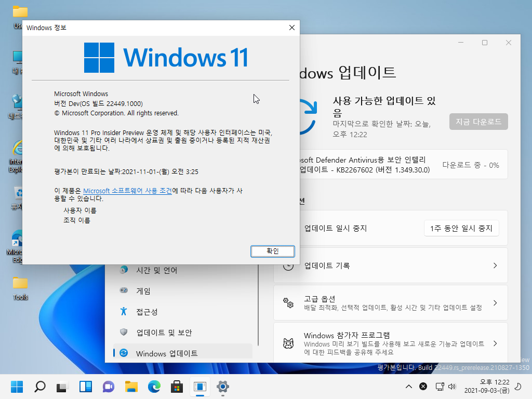
Task: Select Windows 업데이트 in Settings sidebar
Action: click(x=183, y=353)
